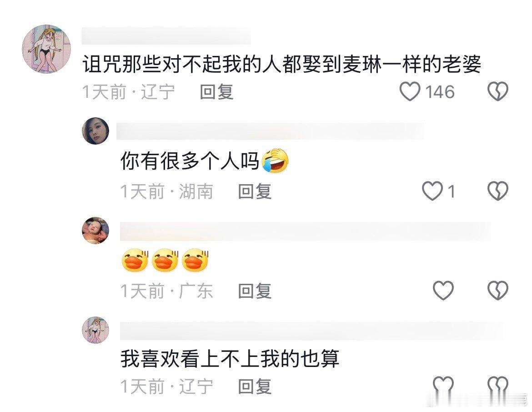Tap the broken heart on the 湖南 reply
The image size is (532, 412).
point(498,191)
